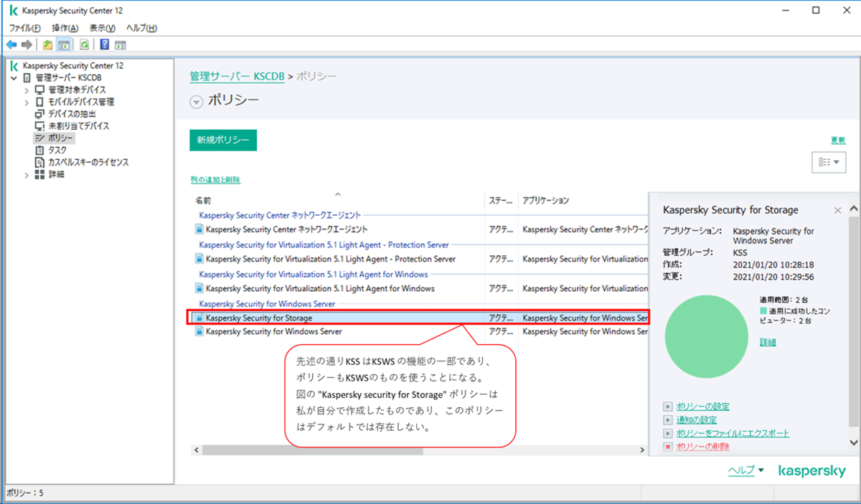Click the 管理サーバー KSCDB breadcrumb link
The height and width of the screenshot is (504, 861).
pyautogui.click(x=237, y=76)
